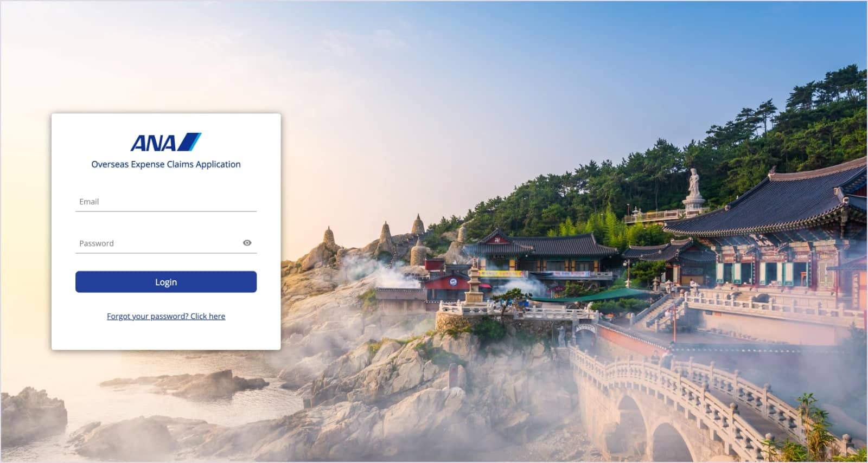Click the ANA airline logo
Image resolution: width=868 pixels, height=463 pixels.
pos(165,142)
